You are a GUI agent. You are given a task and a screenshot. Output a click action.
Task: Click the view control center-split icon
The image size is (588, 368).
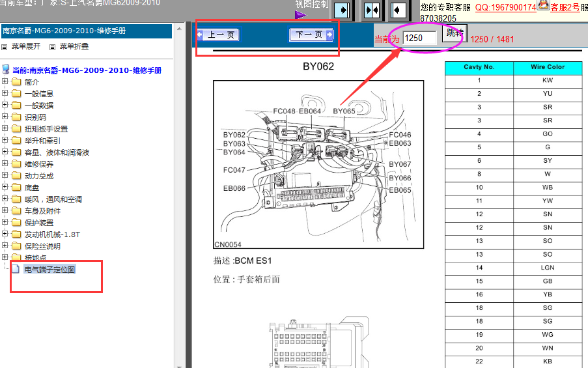click(372, 10)
